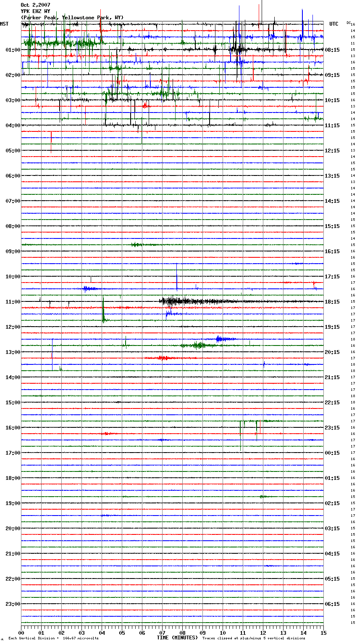
Task: Click the 13:15 UTC time label
Action: pyautogui.click(x=332, y=176)
